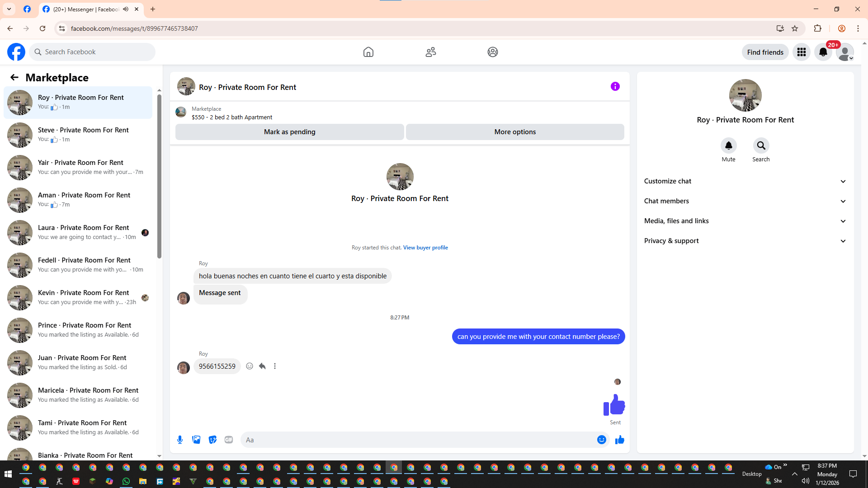Viewport: 868px width, 488px height.
Task: Open the sticker picker icon
Action: point(212,440)
